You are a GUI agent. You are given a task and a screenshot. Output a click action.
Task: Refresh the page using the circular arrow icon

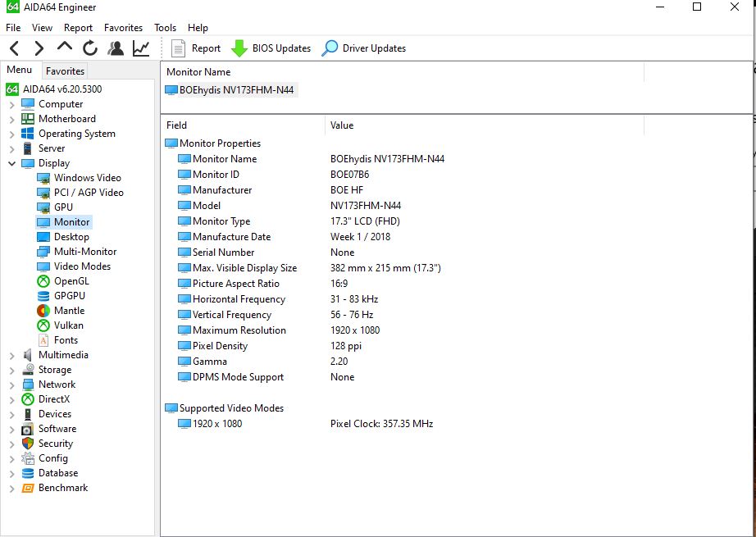coord(89,48)
